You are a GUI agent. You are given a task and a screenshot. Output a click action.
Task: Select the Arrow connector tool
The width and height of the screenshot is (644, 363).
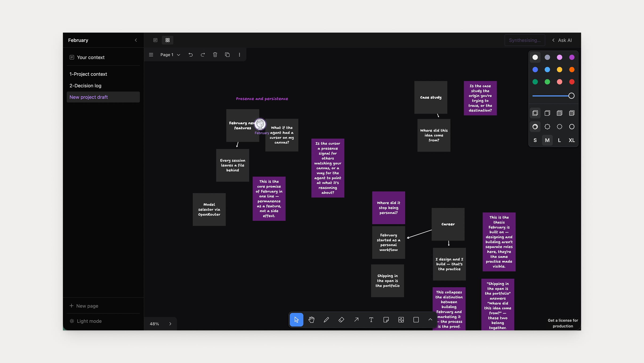point(356,319)
